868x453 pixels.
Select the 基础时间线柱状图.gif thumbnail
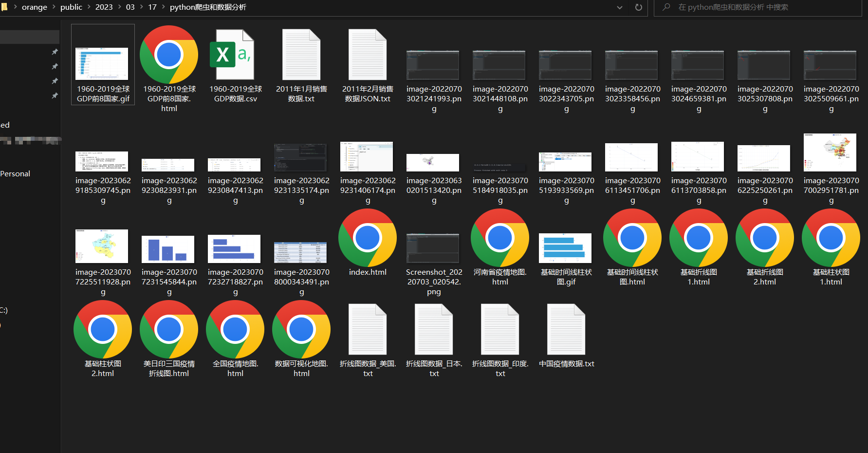tap(565, 248)
